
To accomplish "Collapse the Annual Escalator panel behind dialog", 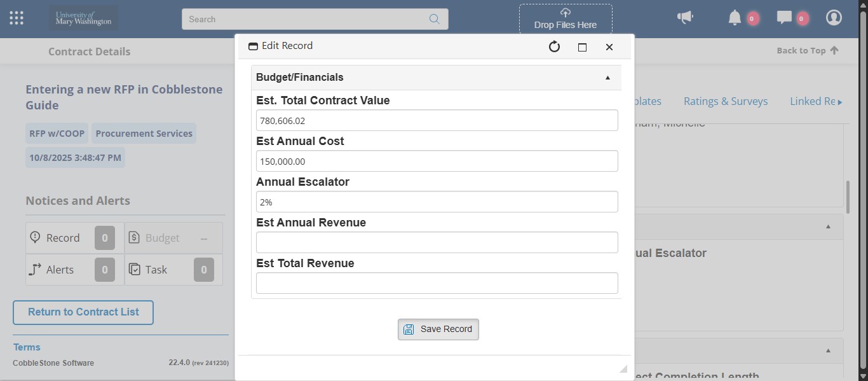I will click(x=828, y=226).
